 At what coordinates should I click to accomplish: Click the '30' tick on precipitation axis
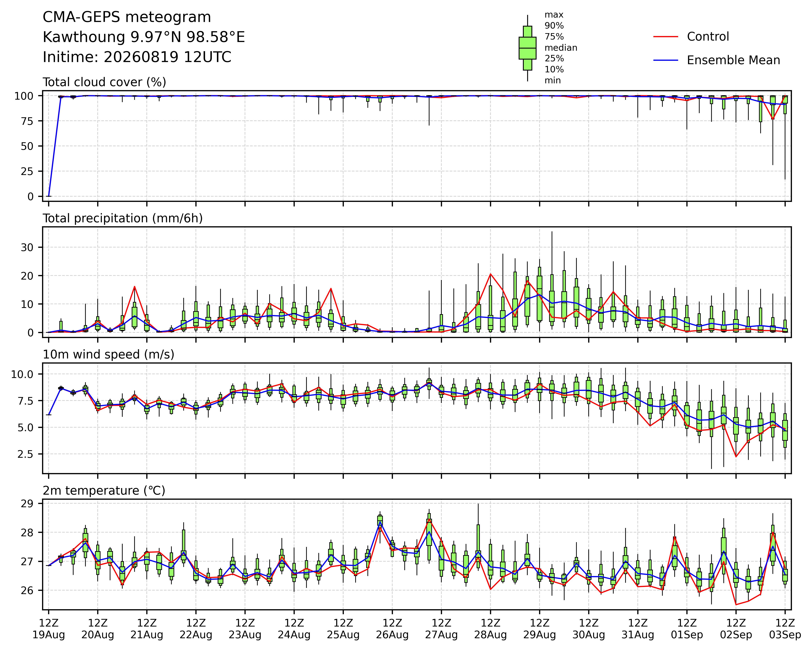pos(27,247)
